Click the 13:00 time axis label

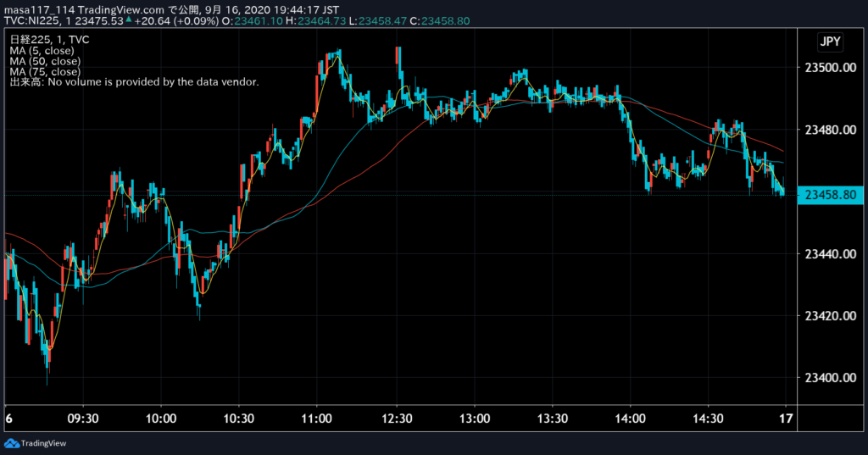pos(475,419)
